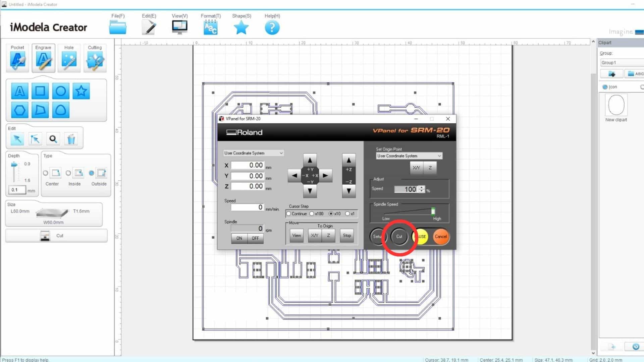Click the Stop button in VPanel
644x362 pixels.
(347, 236)
